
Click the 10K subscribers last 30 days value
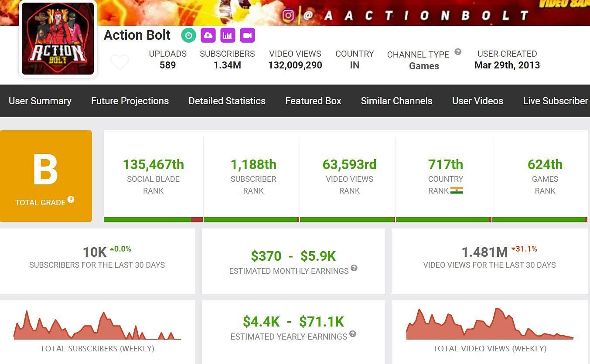pyautogui.click(x=95, y=252)
